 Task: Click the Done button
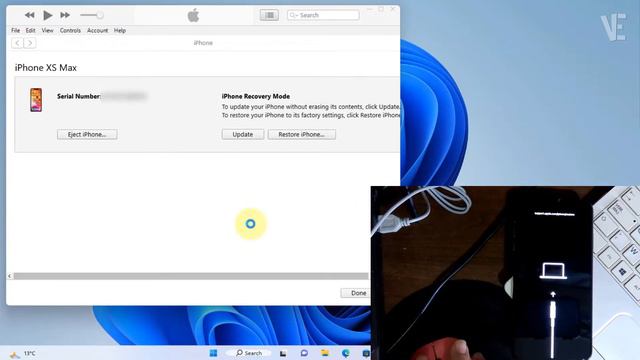pos(356,293)
